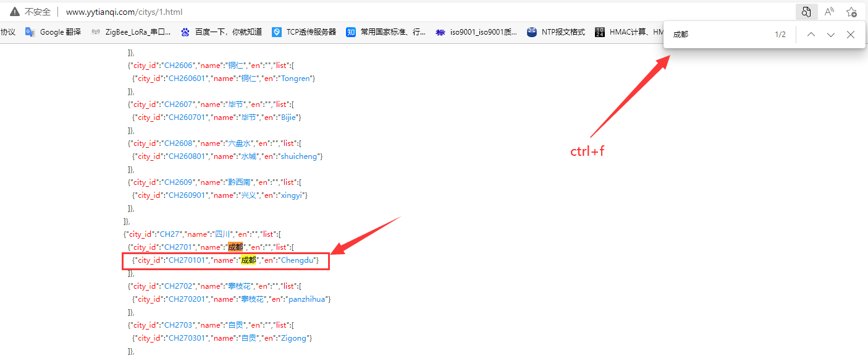Click the URL in the address bar
Image resolution: width=868 pixels, height=358 pixels.
click(x=124, y=12)
